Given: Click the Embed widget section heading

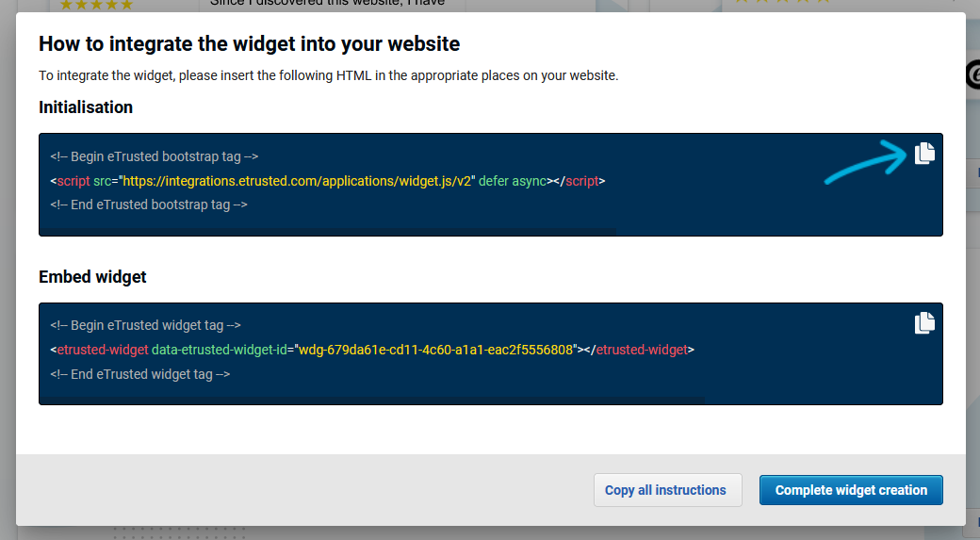Looking at the screenshot, I should tap(92, 277).
